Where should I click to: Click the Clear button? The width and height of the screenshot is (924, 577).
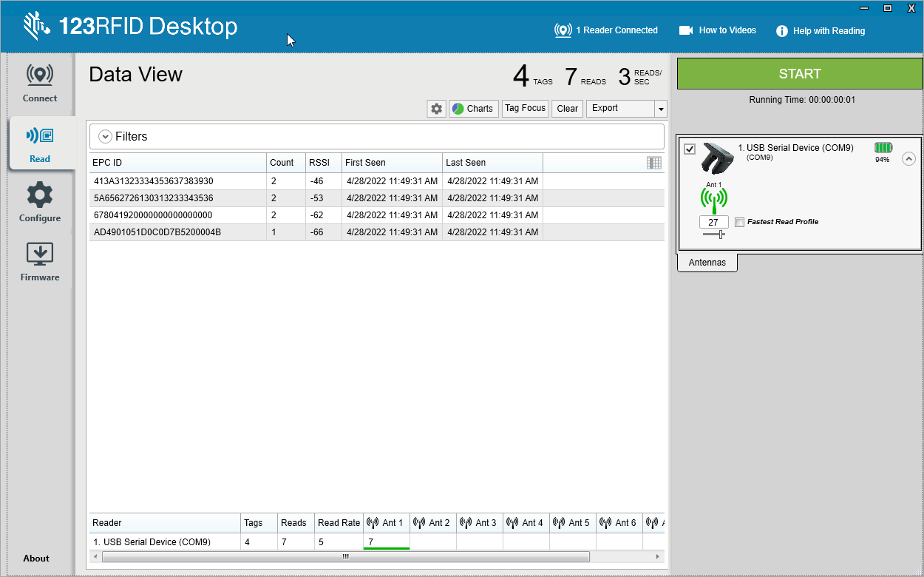click(x=567, y=109)
